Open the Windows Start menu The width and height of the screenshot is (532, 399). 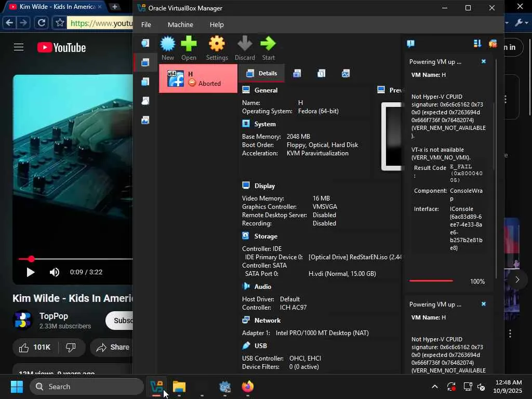click(17, 387)
